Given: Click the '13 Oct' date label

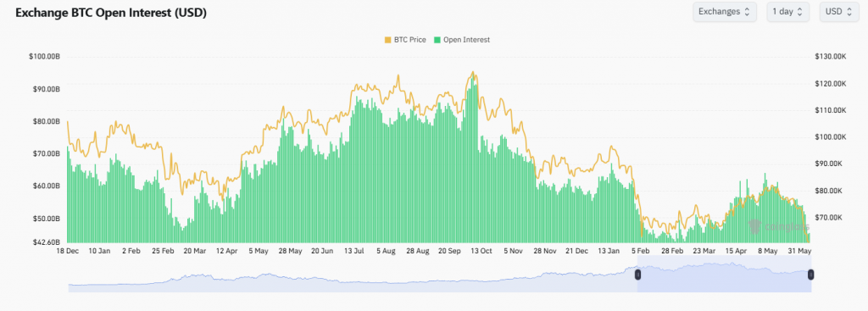Looking at the screenshot, I should [x=481, y=251].
